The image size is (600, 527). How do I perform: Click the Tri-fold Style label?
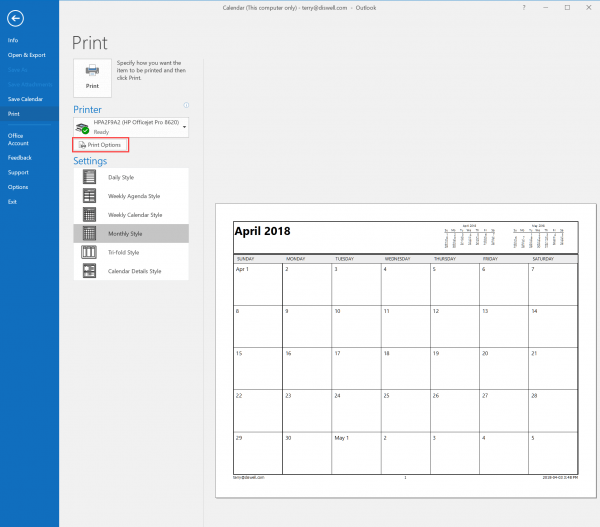tap(123, 252)
